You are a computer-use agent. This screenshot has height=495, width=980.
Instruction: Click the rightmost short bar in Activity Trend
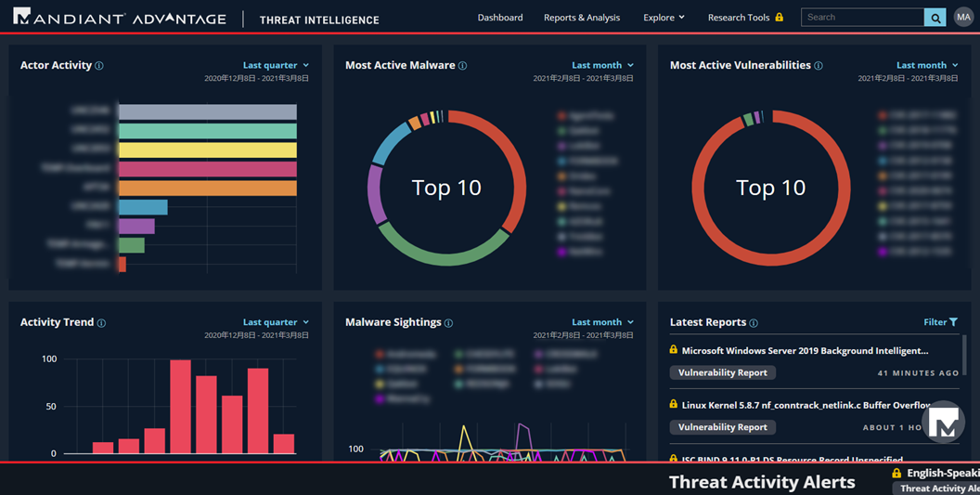pos(284,444)
